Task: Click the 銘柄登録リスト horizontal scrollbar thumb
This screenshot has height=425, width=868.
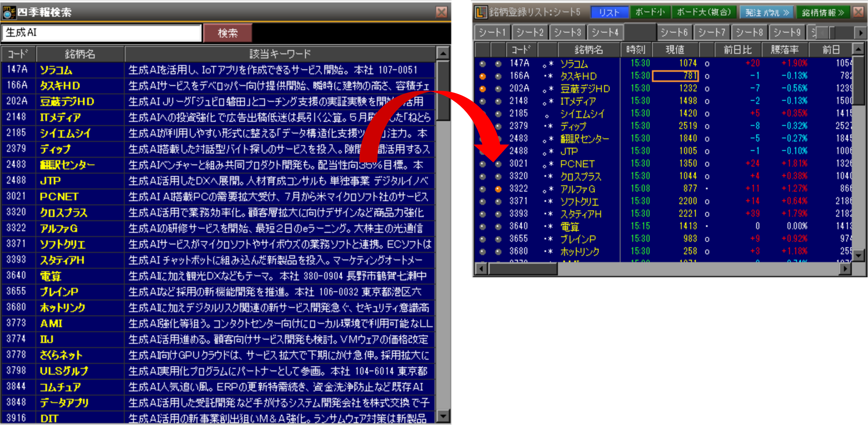Action: click(523, 269)
